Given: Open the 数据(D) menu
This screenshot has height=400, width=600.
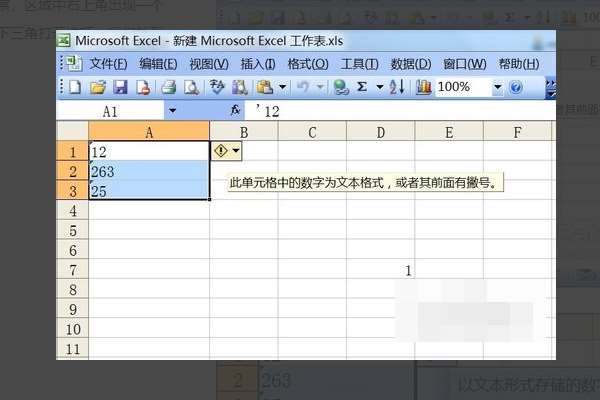Looking at the screenshot, I should click(x=411, y=64).
